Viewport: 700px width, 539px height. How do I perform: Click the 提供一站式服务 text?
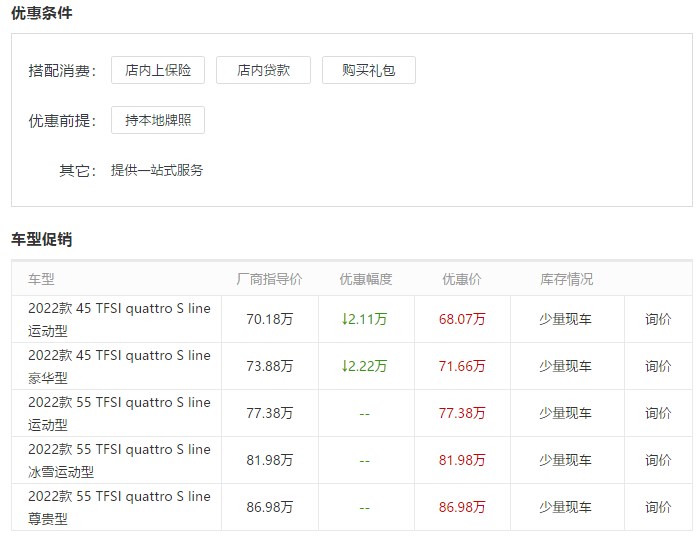click(157, 170)
